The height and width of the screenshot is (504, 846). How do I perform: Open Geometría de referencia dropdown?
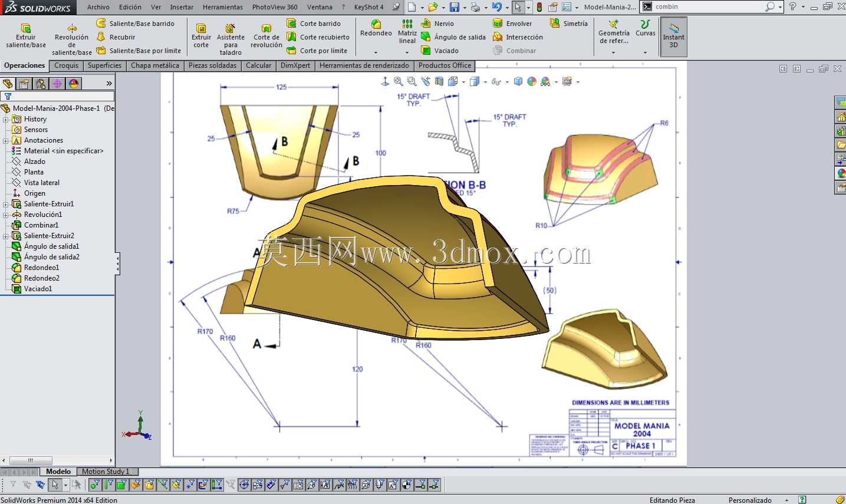[613, 52]
